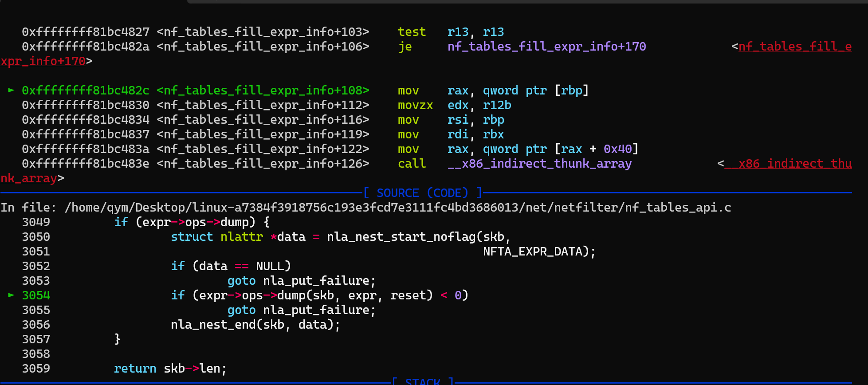Click source line number 3049
868x385 pixels.
point(36,222)
